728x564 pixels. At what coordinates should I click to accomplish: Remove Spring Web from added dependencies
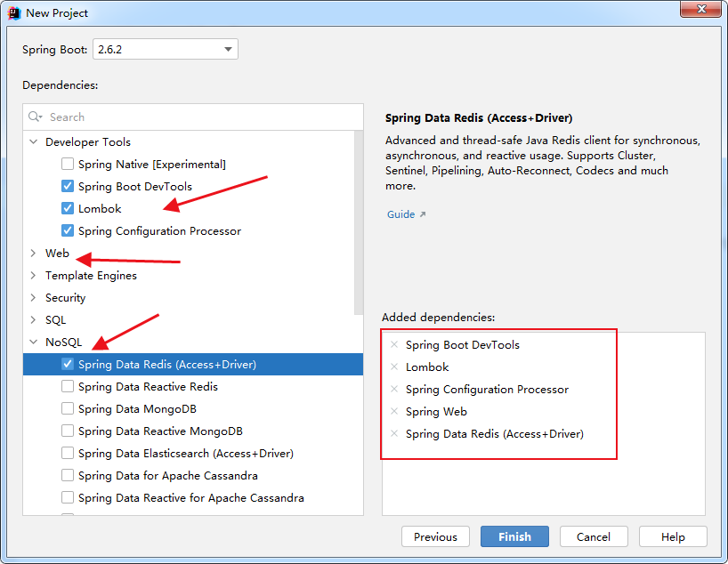tap(394, 411)
